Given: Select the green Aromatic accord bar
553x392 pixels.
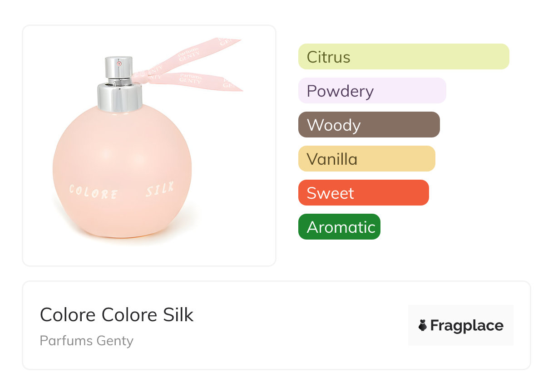Looking at the screenshot, I should 339,227.
